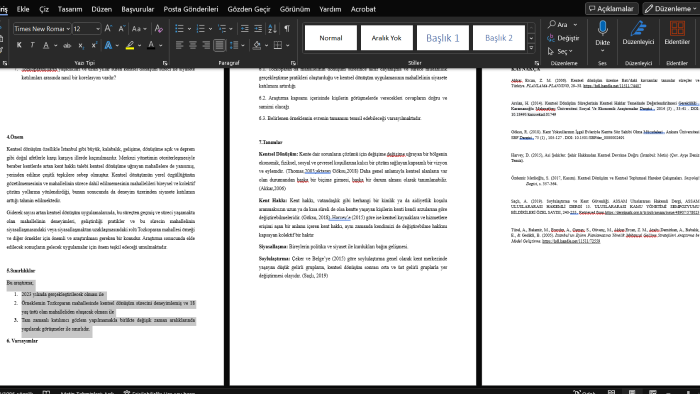Open highlight color dropdown arrow
The image size is (700, 394).
tap(139, 45)
